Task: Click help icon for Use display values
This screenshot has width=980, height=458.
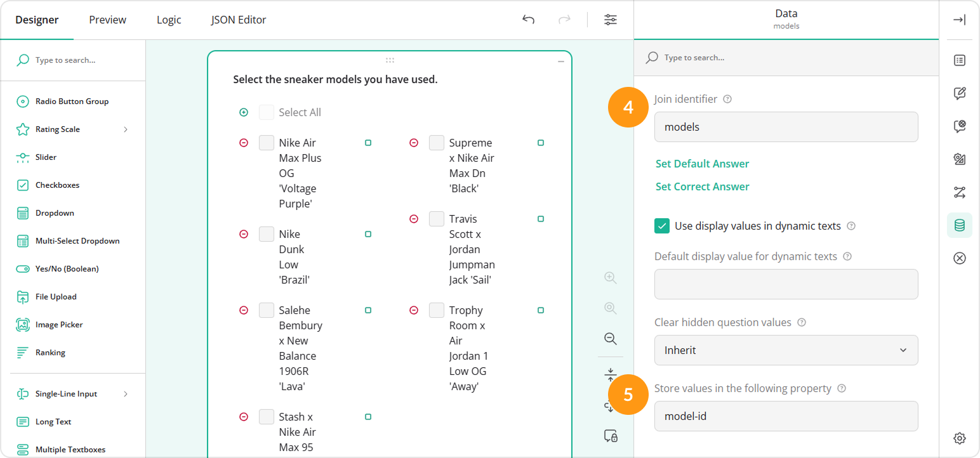Action: pyautogui.click(x=851, y=226)
